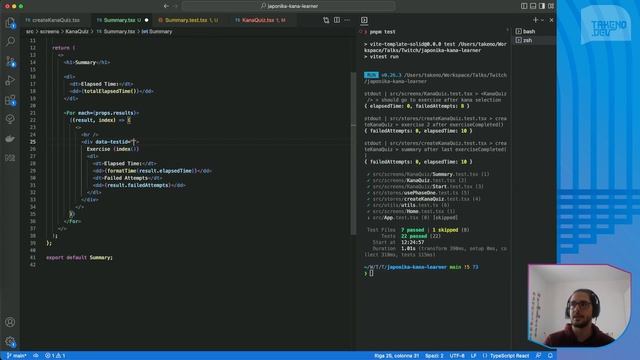This screenshot has width=640, height=360.
Task: Click unsaved dot on Summary.tsx tab
Action: 147,20
